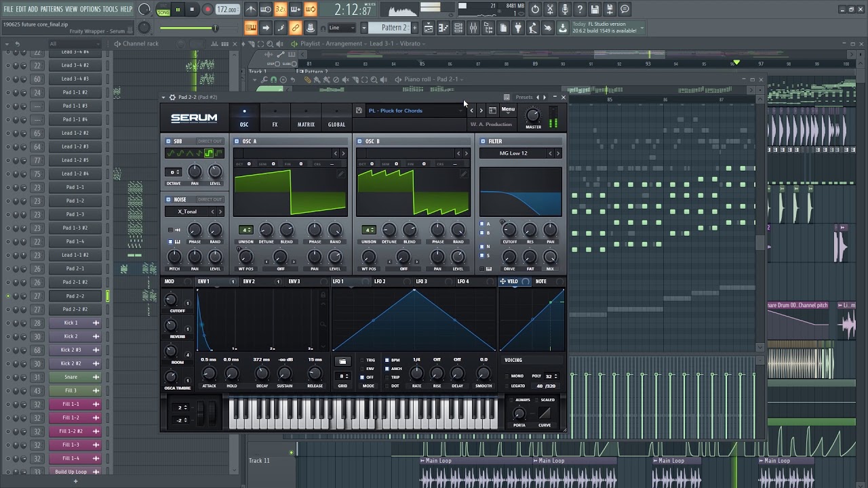Open the Serum preset browser icon
Screen dimensions: 868x488
pos(492,110)
